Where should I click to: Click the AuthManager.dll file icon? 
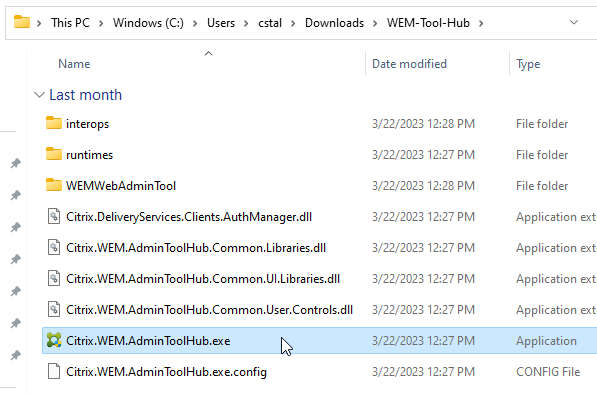coord(54,217)
